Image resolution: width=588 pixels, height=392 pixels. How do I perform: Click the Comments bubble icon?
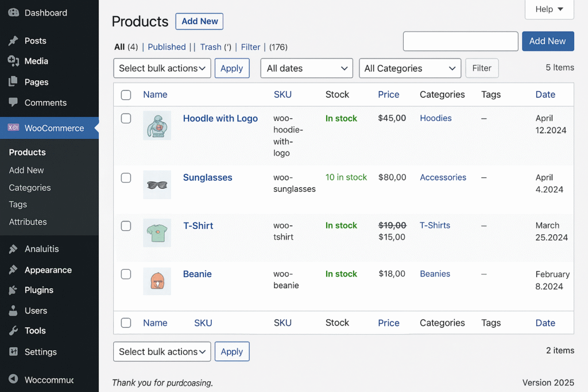click(x=14, y=102)
